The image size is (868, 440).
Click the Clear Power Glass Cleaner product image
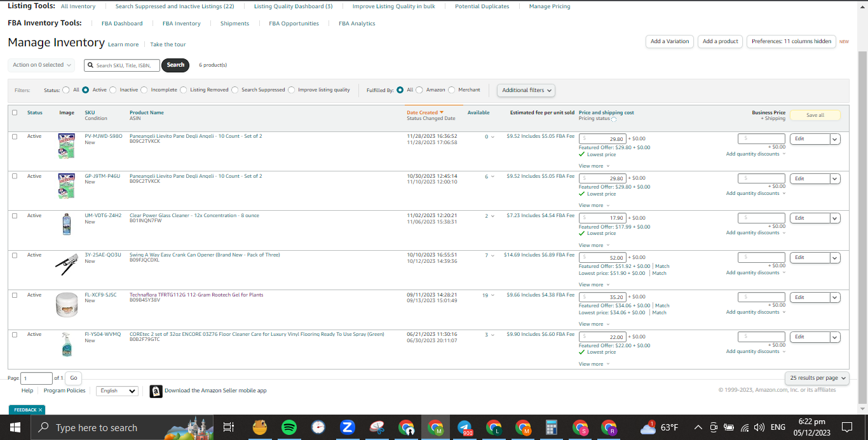[x=67, y=224]
